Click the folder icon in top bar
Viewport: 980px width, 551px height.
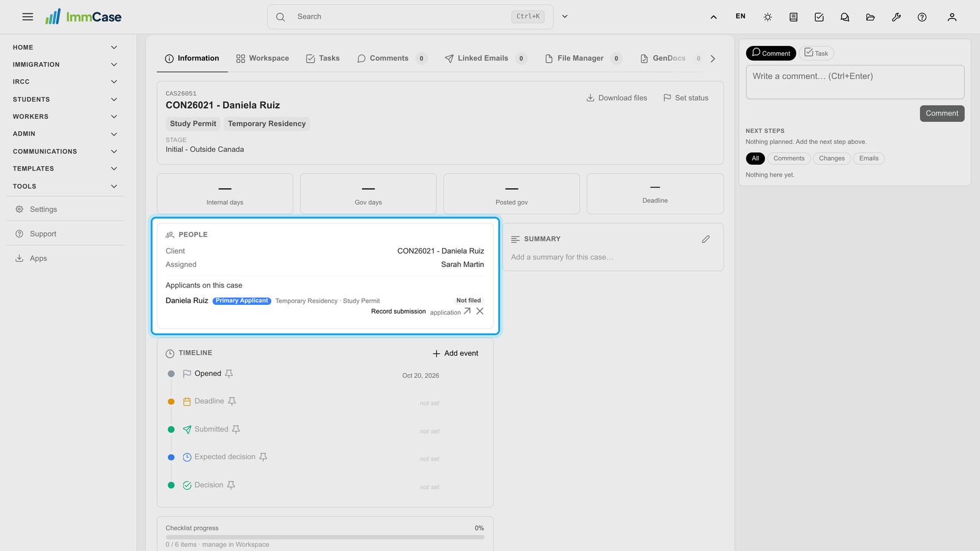point(870,17)
